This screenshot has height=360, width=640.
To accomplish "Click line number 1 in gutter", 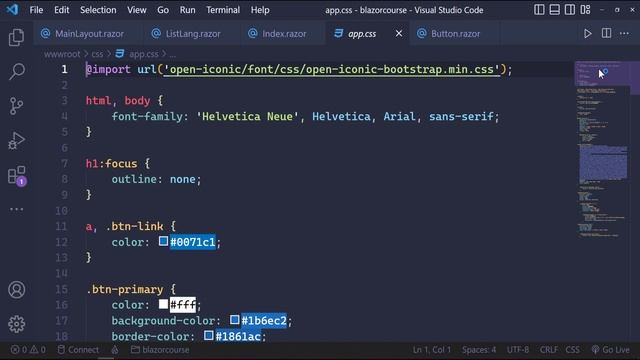I will point(64,69).
